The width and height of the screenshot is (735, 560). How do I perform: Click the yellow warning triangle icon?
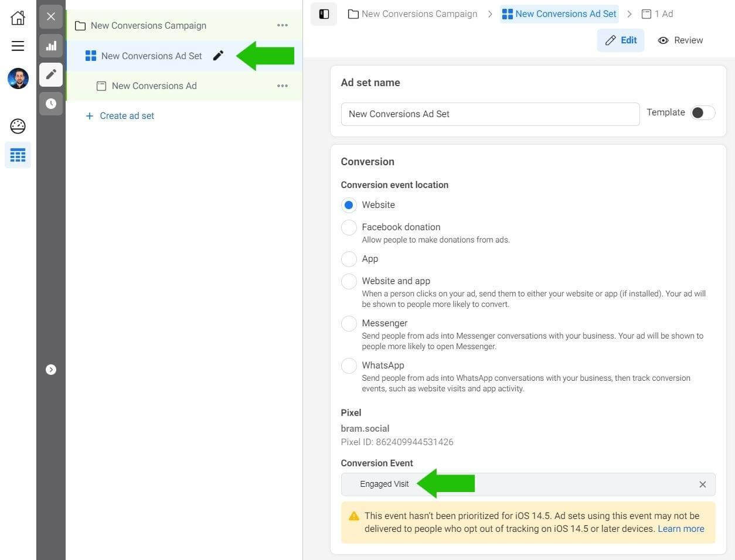(354, 516)
